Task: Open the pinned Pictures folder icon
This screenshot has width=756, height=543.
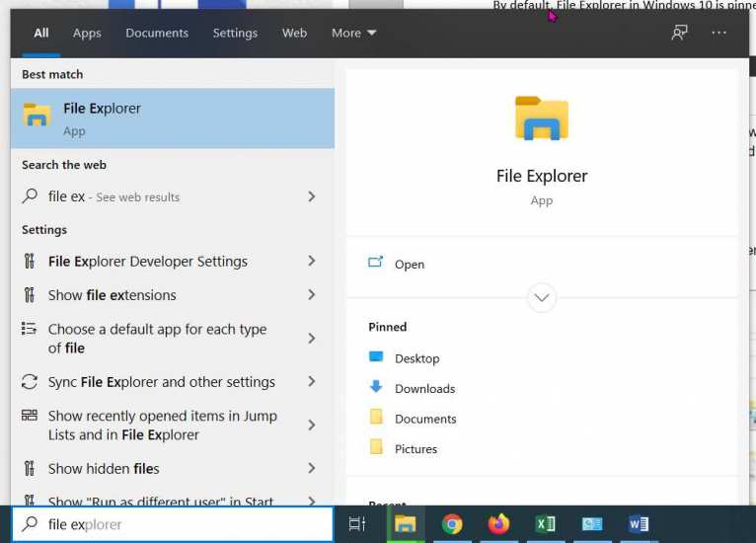Action: click(376, 447)
